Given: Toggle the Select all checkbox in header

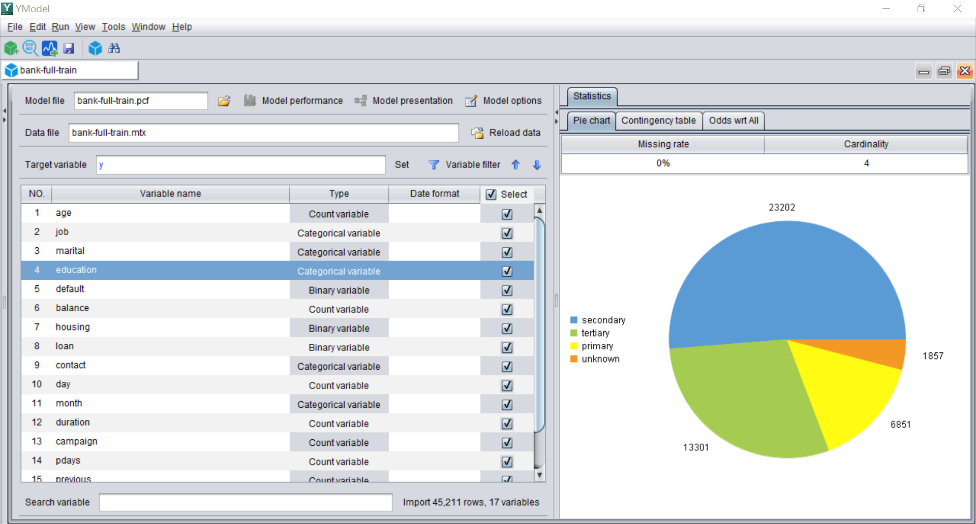Looking at the screenshot, I should [x=490, y=195].
